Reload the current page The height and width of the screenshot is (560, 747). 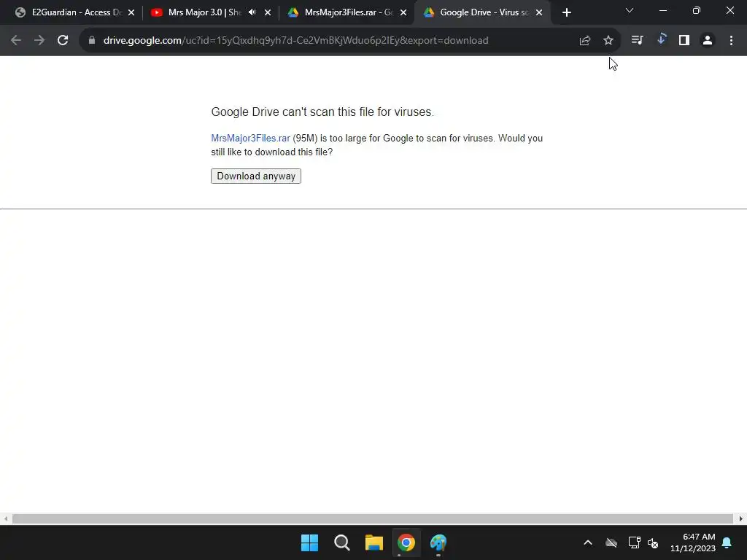(x=63, y=41)
